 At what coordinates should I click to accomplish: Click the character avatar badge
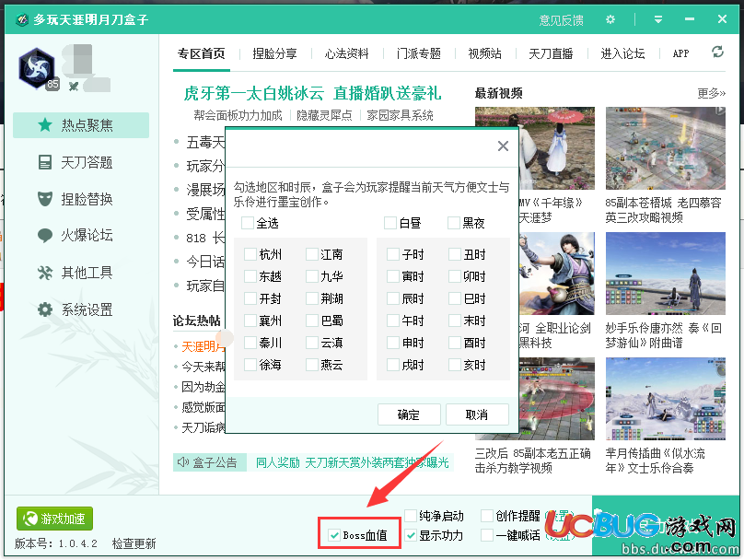point(38,69)
